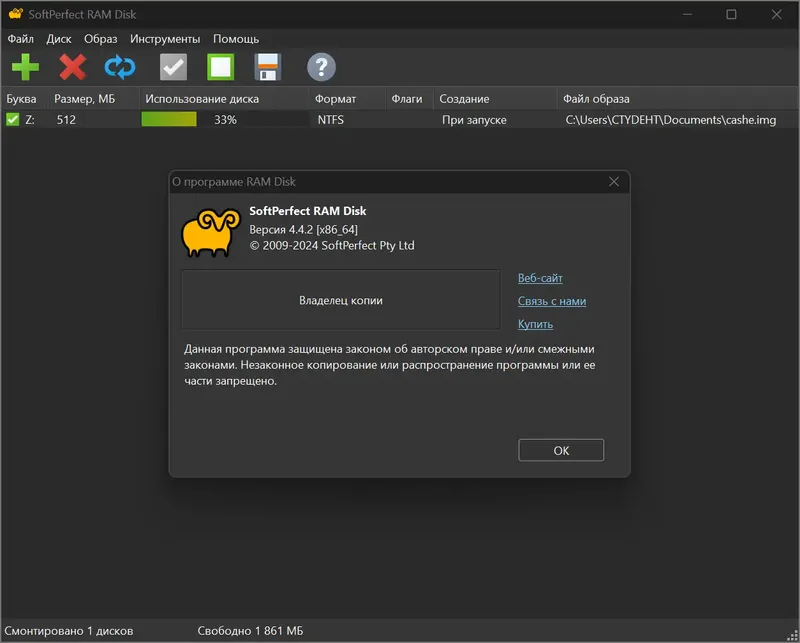The height and width of the screenshot is (643, 800).
Task: Follow the Купить link
Action: click(536, 324)
